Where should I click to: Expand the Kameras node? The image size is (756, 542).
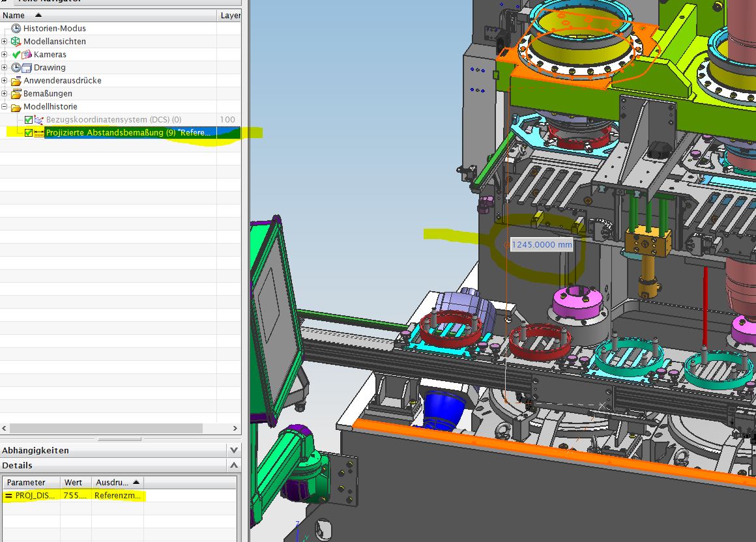(5, 55)
